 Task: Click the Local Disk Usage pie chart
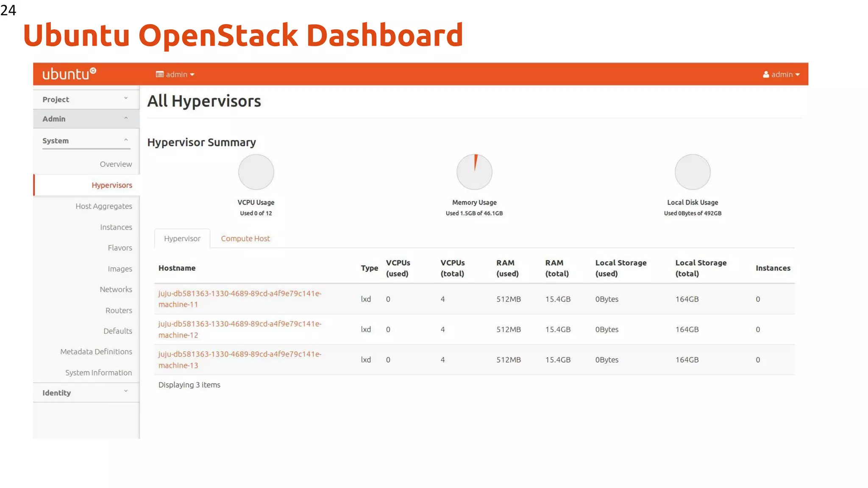693,172
